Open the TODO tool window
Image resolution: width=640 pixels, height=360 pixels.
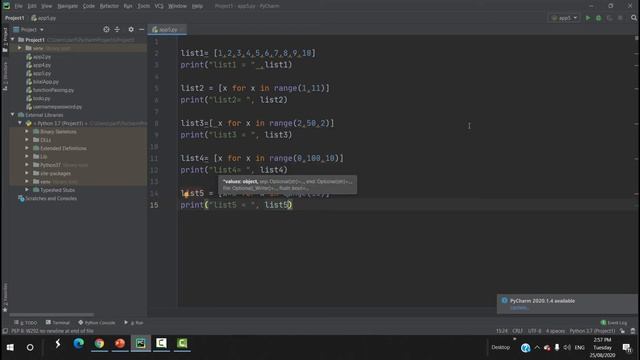[26, 323]
